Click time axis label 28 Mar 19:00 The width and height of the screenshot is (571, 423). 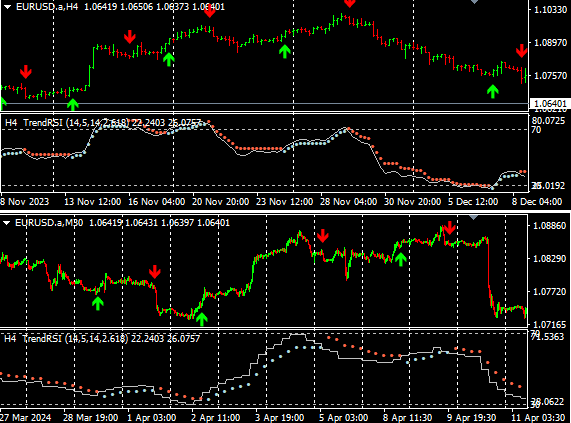[x=90, y=418]
